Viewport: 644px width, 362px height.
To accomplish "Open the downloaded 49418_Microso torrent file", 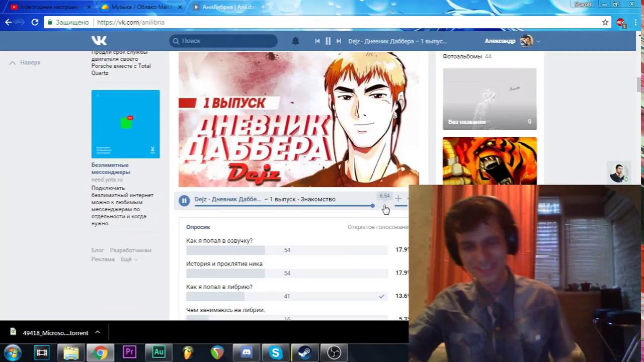I will pyautogui.click(x=49, y=333).
